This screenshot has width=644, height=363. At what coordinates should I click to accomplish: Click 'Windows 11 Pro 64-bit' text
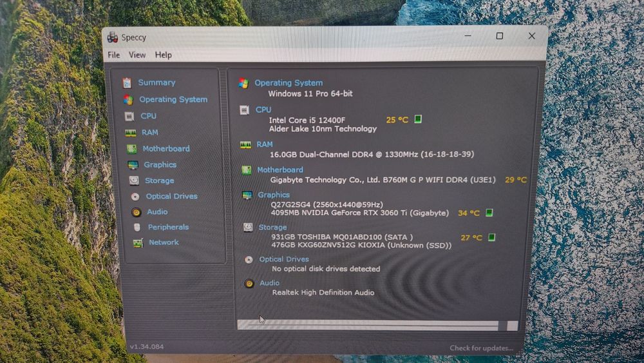click(x=310, y=93)
